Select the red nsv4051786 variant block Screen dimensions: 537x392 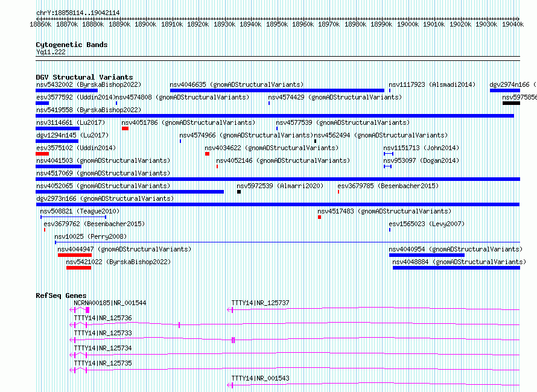(x=125, y=128)
